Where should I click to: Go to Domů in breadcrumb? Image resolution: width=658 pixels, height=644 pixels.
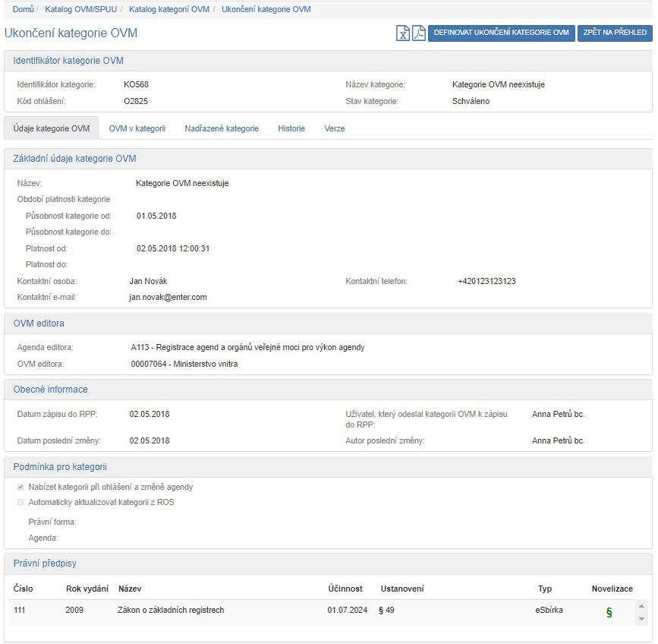(23, 9)
